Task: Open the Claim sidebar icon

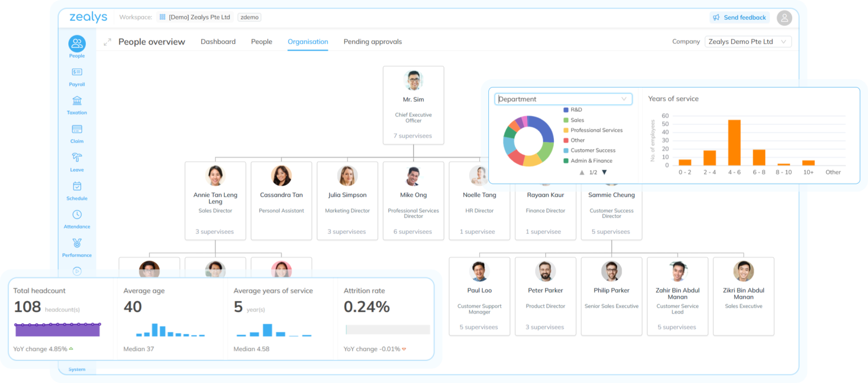Action: (77, 129)
